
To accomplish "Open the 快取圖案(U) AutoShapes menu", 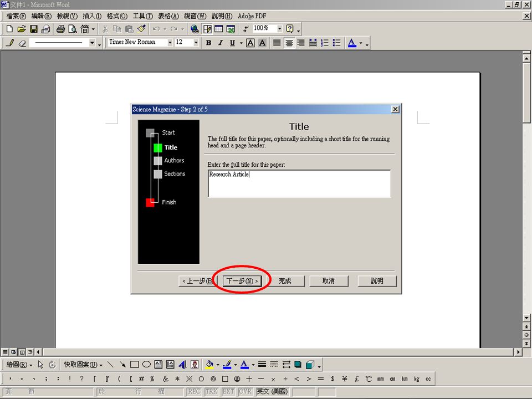I will pos(83,365).
